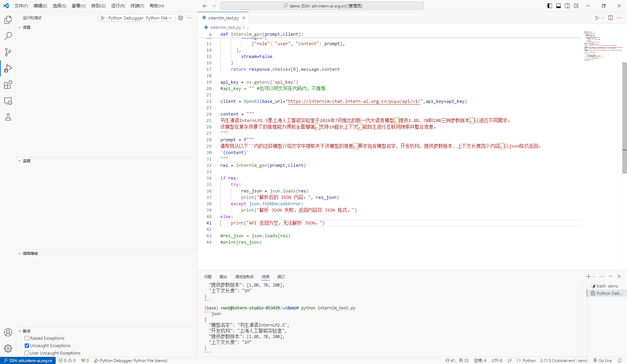Open the Run and Debug view
The height and width of the screenshot is (364, 627).
pyautogui.click(x=8, y=68)
